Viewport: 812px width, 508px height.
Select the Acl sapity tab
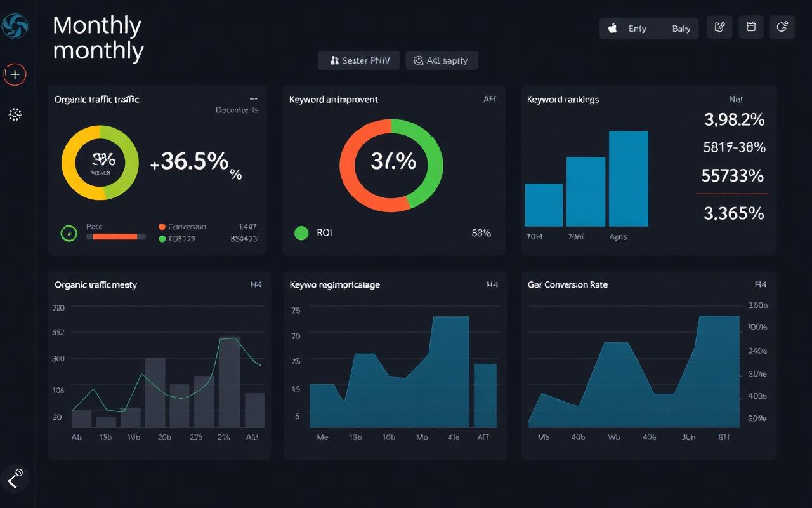442,60
